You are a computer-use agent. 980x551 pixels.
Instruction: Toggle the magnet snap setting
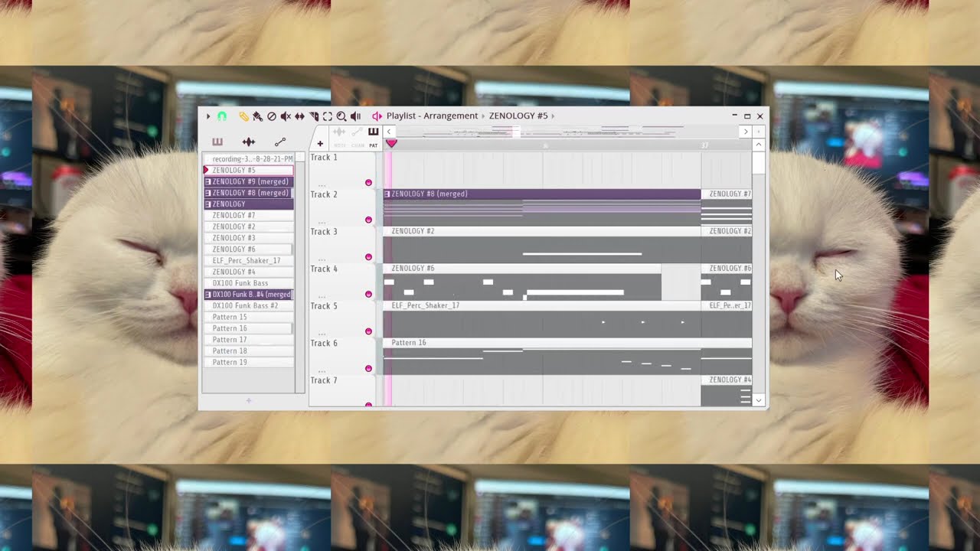click(x=222, y=116)
